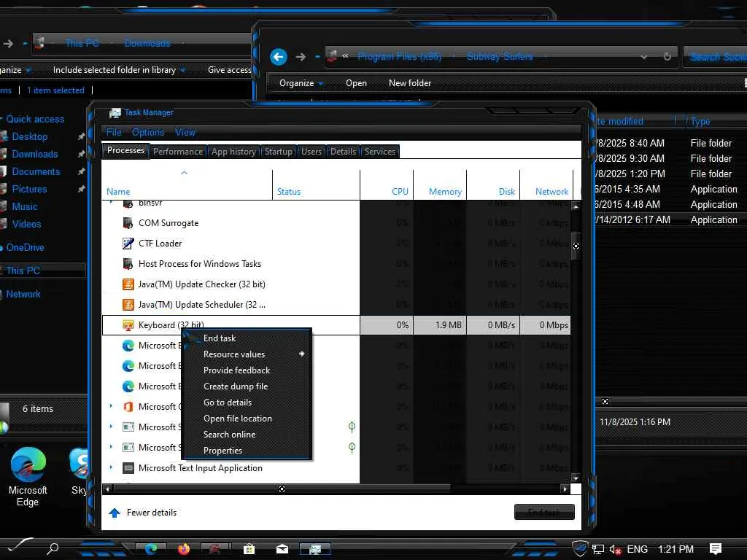
Task: Open Mail app from taskbar
Action: (282, 549)
